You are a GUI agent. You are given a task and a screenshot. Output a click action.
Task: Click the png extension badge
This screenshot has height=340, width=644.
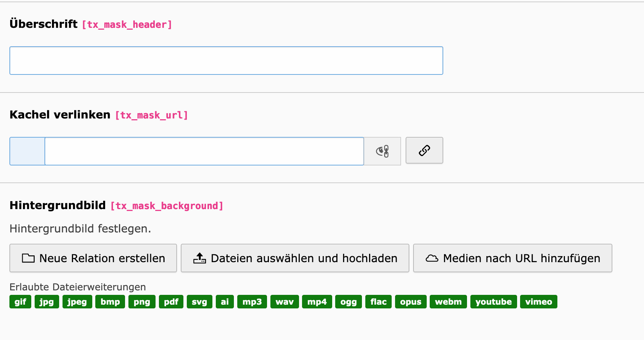(x=142, y=302)
